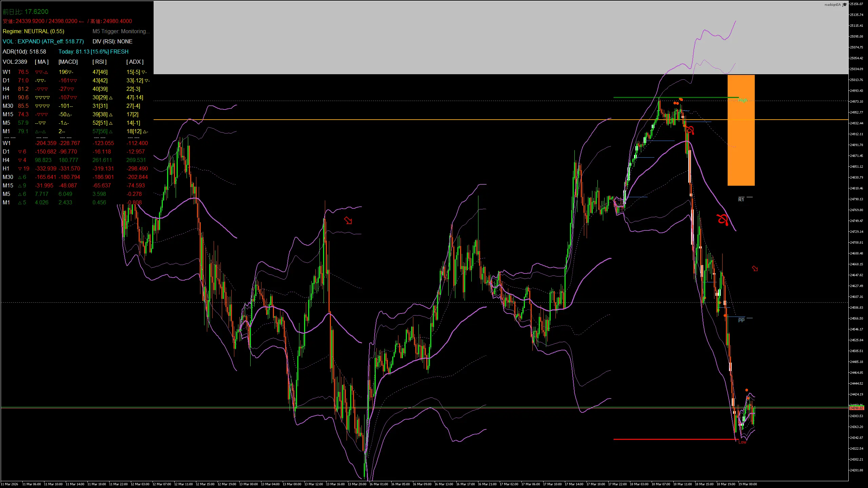Click the large red arrow near 13 Mar
868x488 pixels.
pyautogui.click(x=348, y=220)
